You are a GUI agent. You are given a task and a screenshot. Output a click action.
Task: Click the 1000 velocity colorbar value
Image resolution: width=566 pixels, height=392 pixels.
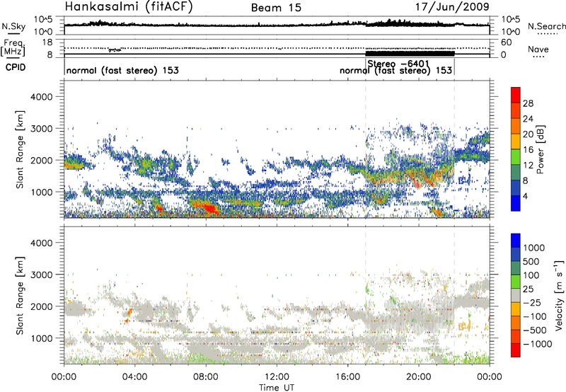click(x=534, y=248)
